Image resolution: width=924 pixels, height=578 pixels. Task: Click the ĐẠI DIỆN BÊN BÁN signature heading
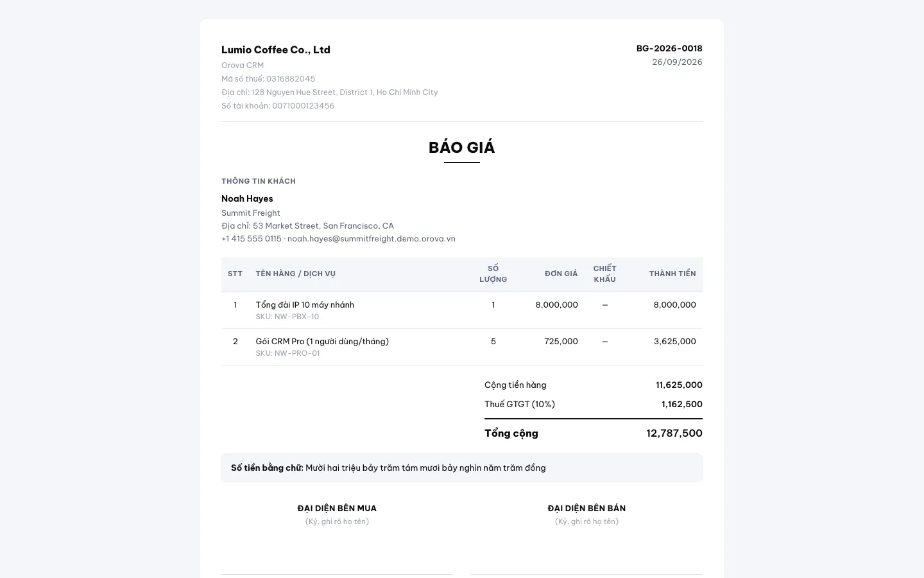coord(586,508)
